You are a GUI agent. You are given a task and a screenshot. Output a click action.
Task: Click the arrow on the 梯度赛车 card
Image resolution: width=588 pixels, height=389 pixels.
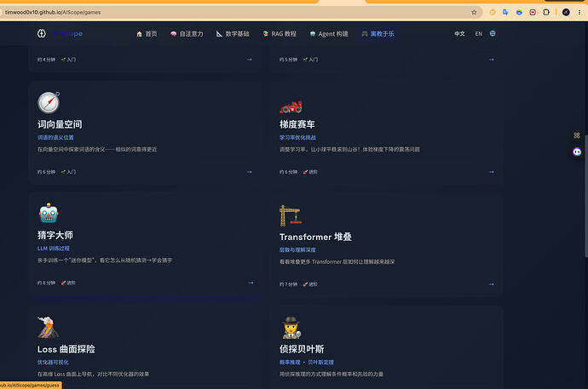491,172
